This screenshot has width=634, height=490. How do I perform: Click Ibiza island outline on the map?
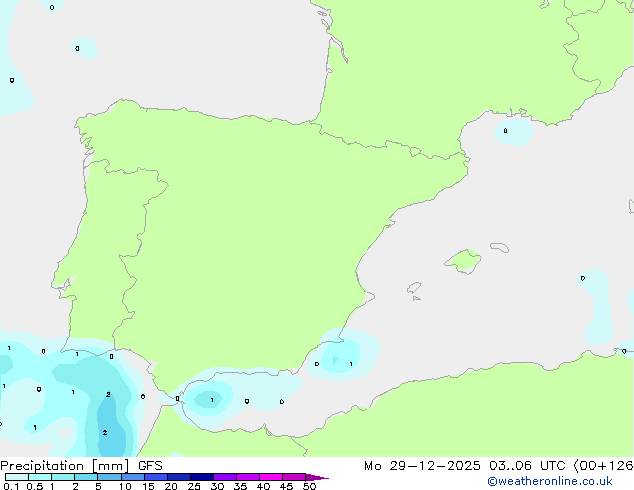coord(414,288)
